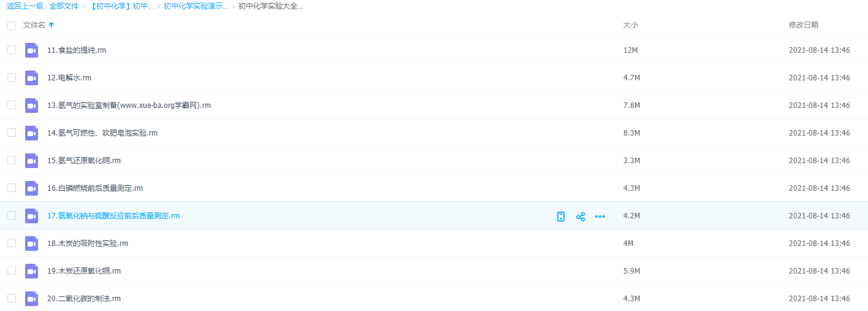Image resolution: width=868 pixels, height=311 pixels.
Task: Open more options (•••) for file 17
Action: (x=600, y=217)
